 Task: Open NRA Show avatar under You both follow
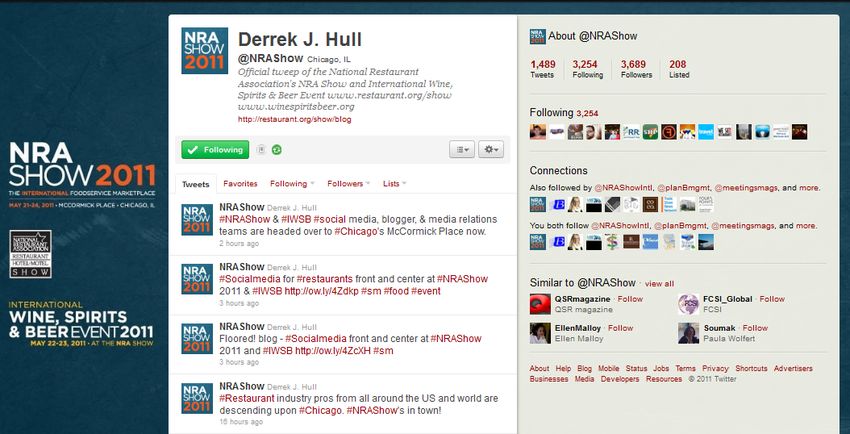click(538, 242)
